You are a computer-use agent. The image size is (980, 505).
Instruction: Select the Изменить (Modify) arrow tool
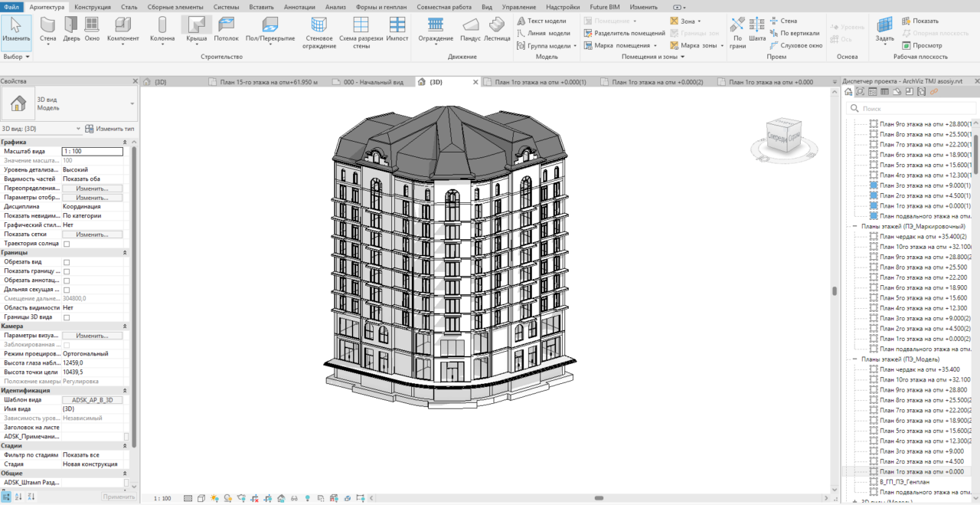pos(16,31)
